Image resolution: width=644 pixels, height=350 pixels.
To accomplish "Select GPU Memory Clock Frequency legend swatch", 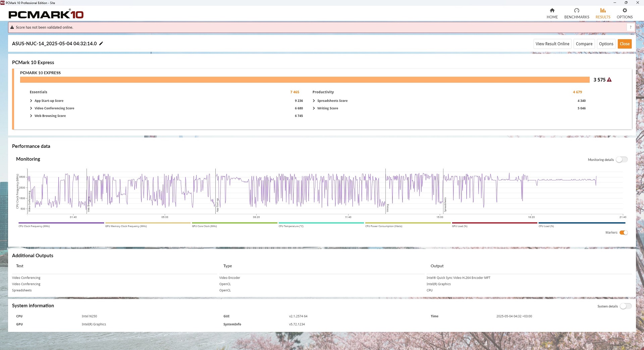I will pyautogui.click(x=148, y=223).
